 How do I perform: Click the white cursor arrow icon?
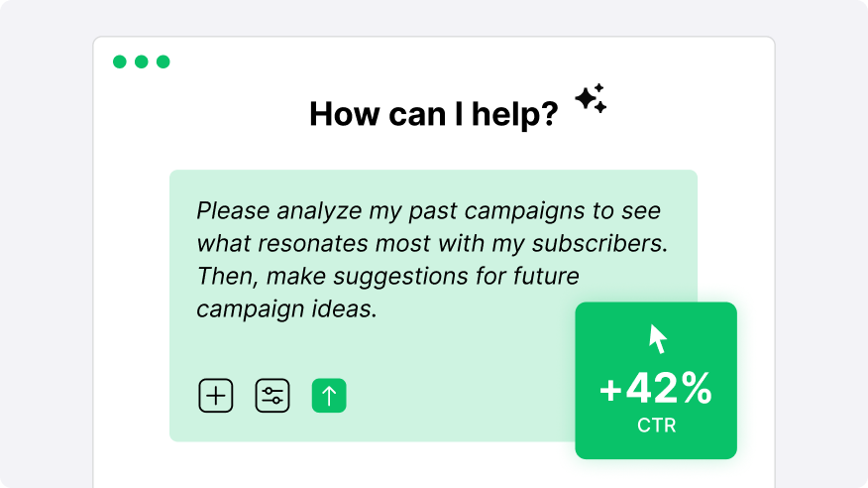coord(658,339)
